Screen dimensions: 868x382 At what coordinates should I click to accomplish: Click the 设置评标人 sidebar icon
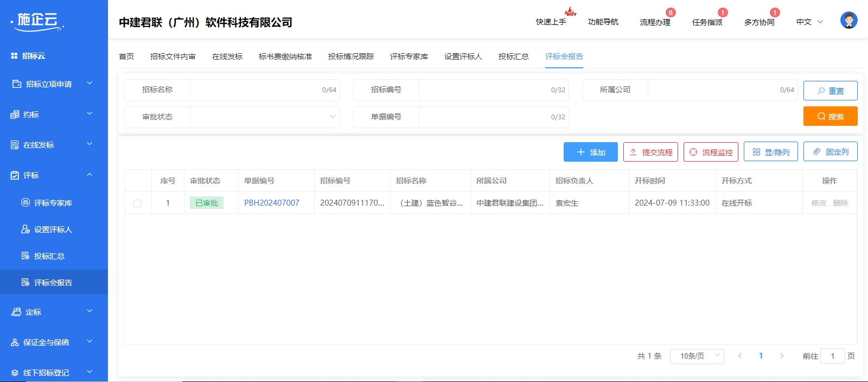click(x=25, y=229)
